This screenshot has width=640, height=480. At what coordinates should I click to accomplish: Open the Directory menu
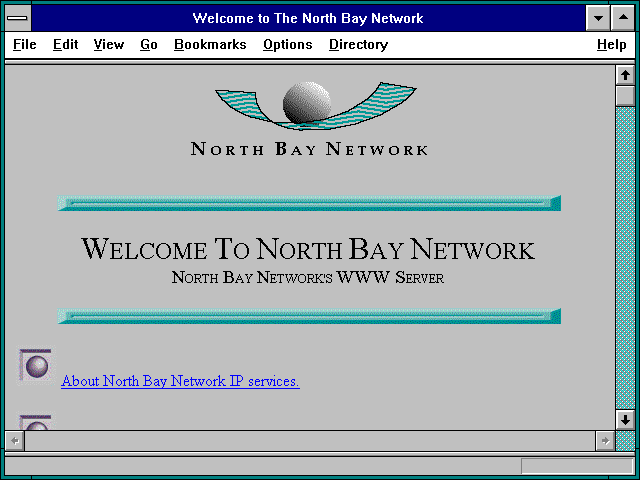[358, 44]
